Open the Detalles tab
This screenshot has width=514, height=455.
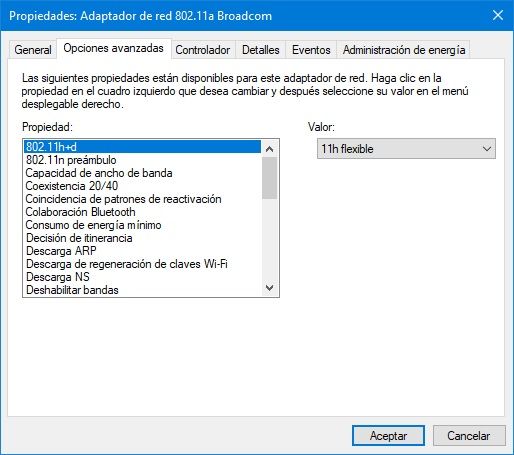coord(261,50)
